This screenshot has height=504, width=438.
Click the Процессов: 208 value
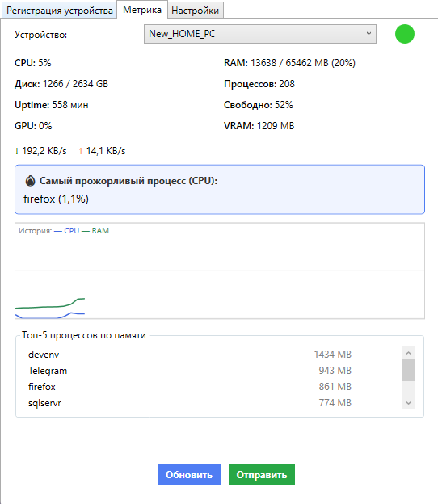tap(259, 84)
